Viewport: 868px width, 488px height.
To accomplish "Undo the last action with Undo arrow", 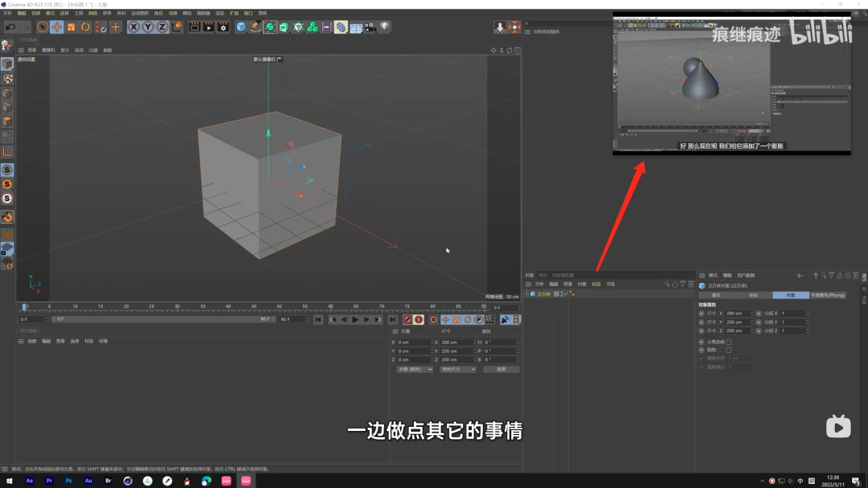I will [10, 27].
